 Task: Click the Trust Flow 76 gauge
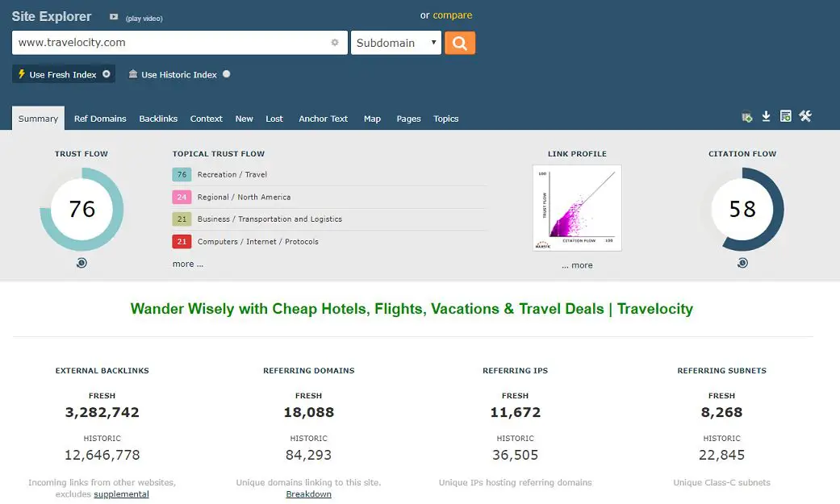(81, 209)
